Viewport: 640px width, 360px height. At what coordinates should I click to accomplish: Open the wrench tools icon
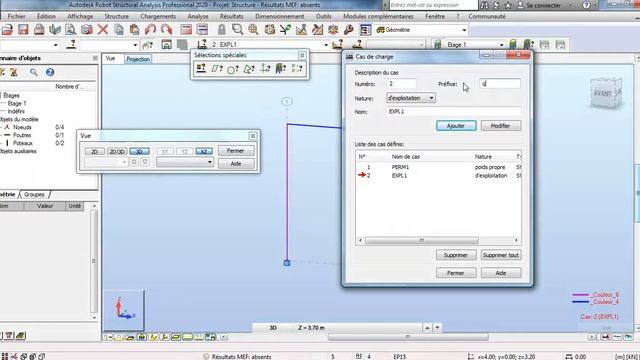coord(349,30)
